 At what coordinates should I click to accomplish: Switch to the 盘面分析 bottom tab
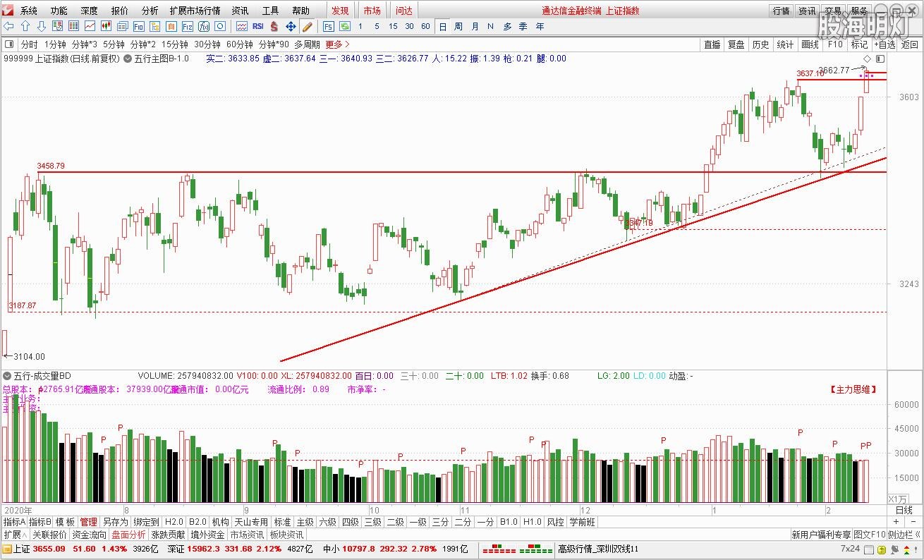(x=129, y=535)
